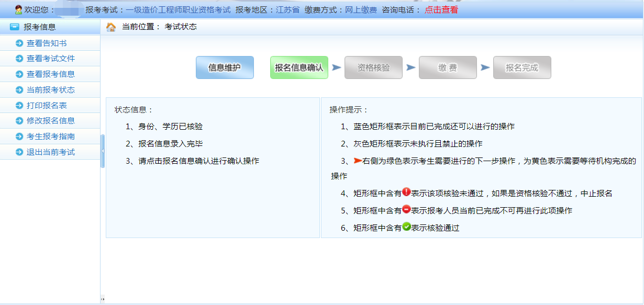Click the 状态信息 heading
644x305 pixels.
coord(134,110)
